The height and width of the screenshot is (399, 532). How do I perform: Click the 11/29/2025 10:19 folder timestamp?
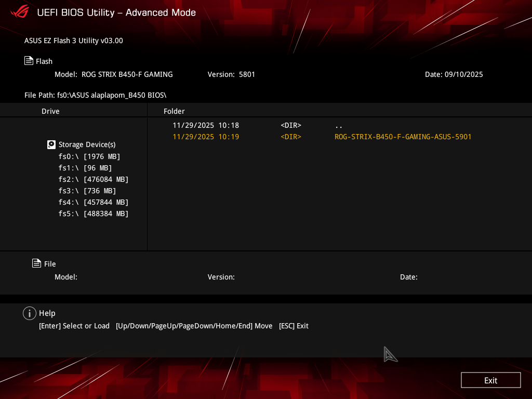pyautogui.click(x=206, y=137)
